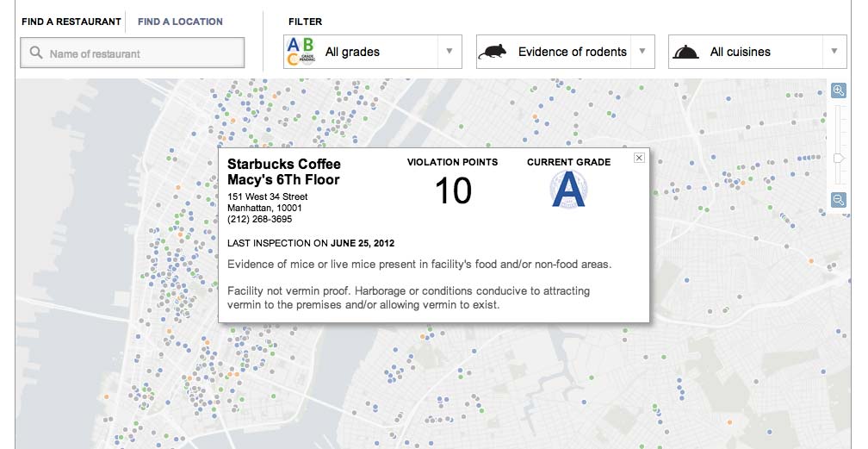The image size is (868, 449).
Task: Close the Starbucks Coffee info popup
Action: [639, 158]
